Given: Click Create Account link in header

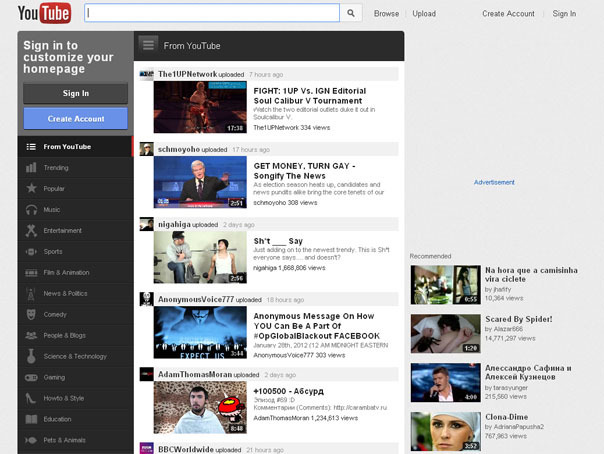Looking at the screenshot, I should (508, 13).
